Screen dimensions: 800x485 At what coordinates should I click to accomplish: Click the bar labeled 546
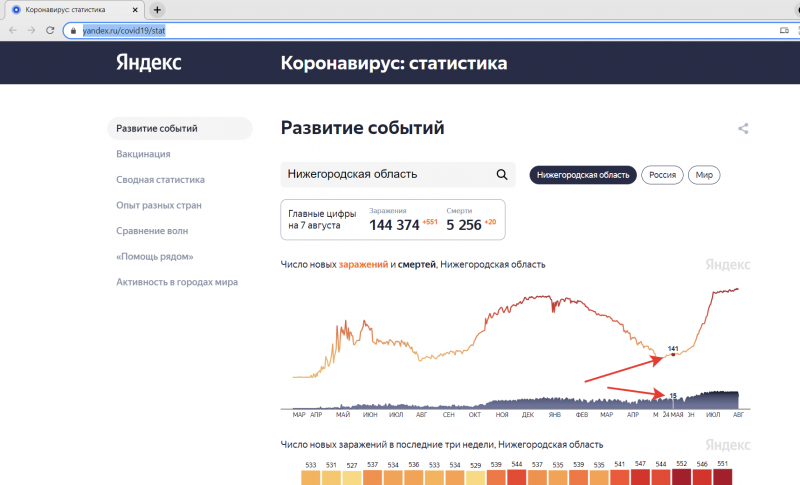coord(702,477)
